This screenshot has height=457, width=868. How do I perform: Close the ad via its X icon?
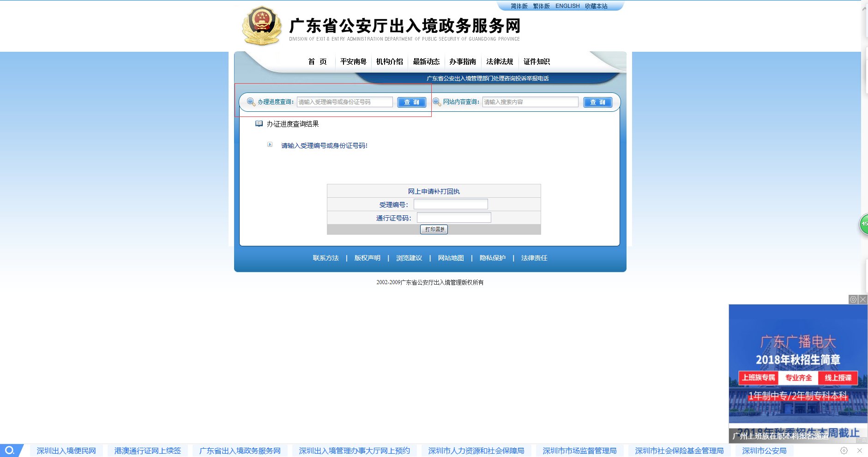point(863,299)
